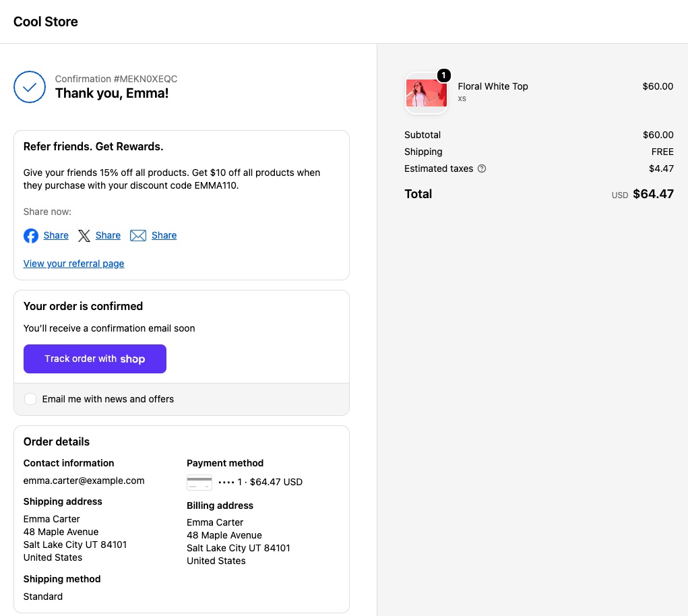Screen dimensions: 688x616
Task: Click the email envelope share icon
Action: pyautogui.click(x=137, y=236)
